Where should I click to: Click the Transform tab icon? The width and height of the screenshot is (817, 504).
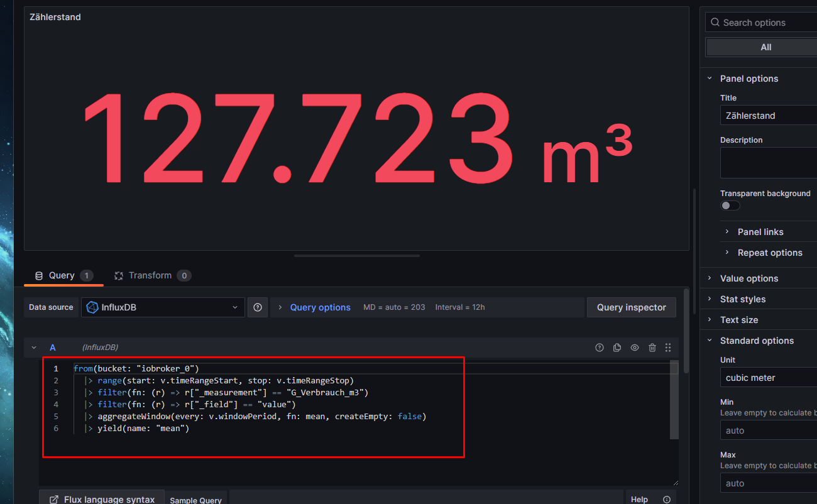point(118,276)
